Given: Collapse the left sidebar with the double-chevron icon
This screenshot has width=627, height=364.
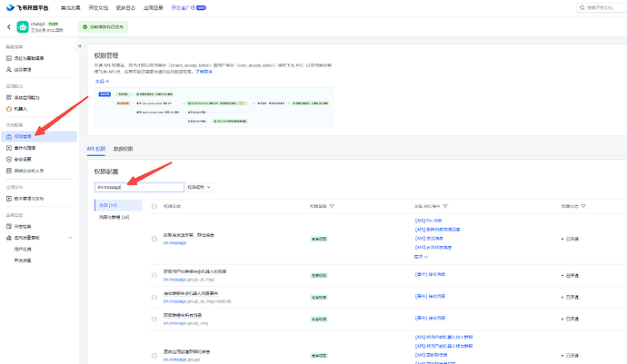Looking at the screenshot, I should (x=80, y=46).
